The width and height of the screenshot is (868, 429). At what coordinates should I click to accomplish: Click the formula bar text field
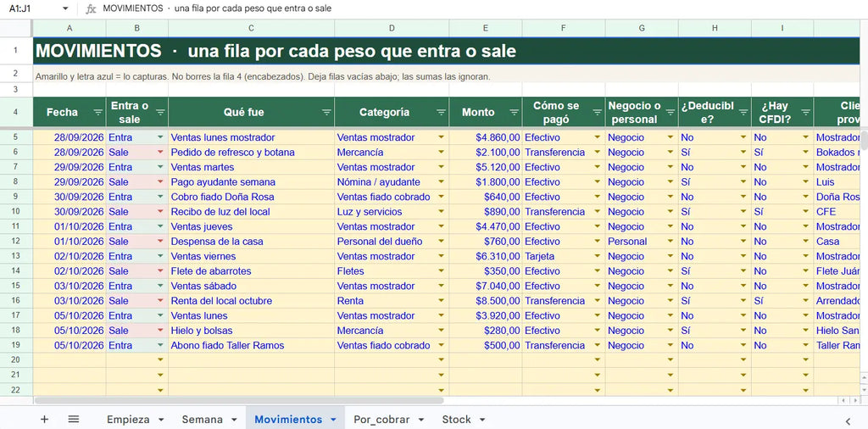point(481,8)
